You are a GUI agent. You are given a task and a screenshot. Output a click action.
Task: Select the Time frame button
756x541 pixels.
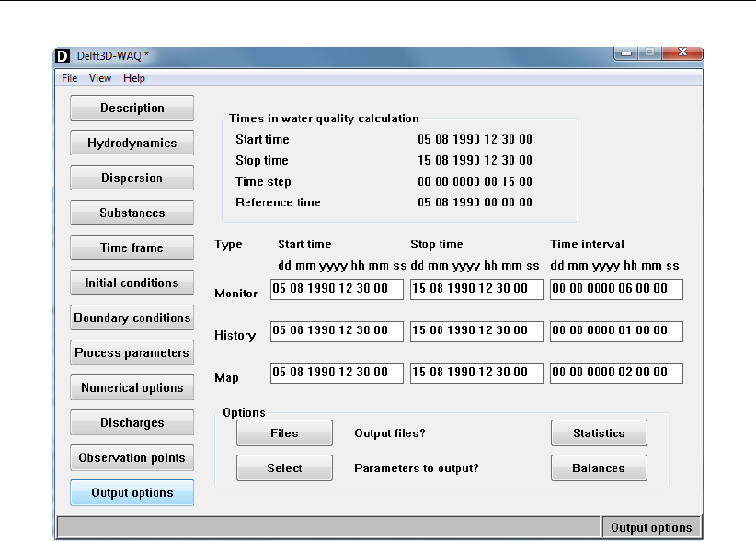pyautogui.click(x=132, y=247)
